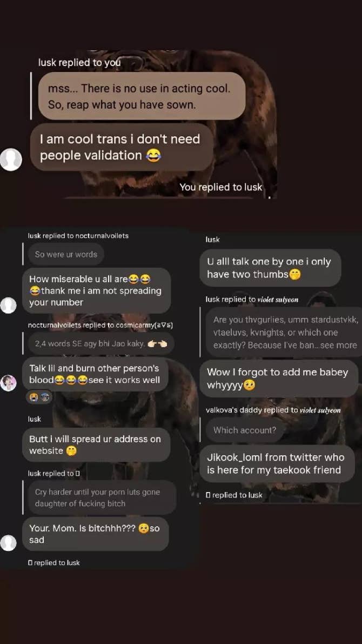362x644 pixels.
Task: Click 'You replied to lusk' label
Action: [x=220, y=187]
